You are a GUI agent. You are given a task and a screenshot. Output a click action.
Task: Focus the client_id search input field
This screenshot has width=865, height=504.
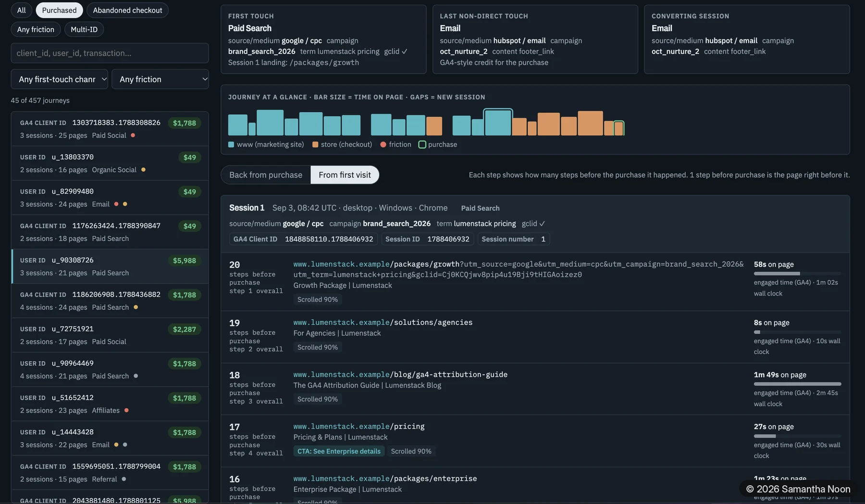[x=110, y=53]
